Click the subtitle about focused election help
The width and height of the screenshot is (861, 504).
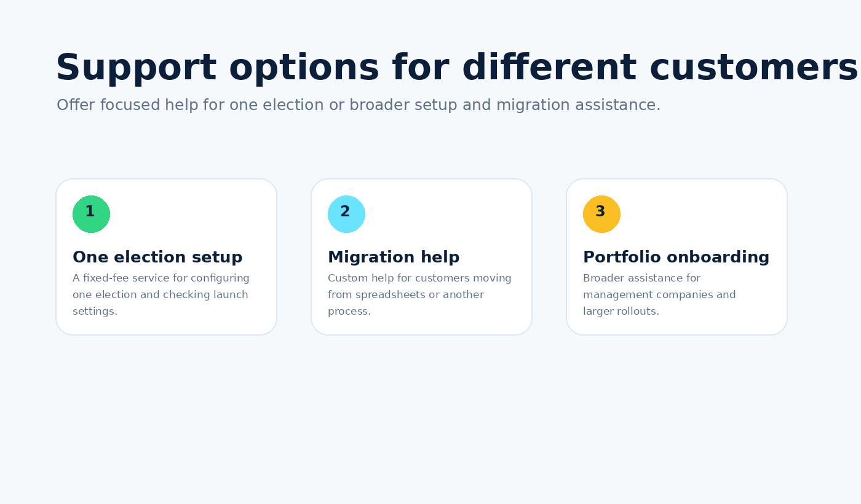click(359, 105)
